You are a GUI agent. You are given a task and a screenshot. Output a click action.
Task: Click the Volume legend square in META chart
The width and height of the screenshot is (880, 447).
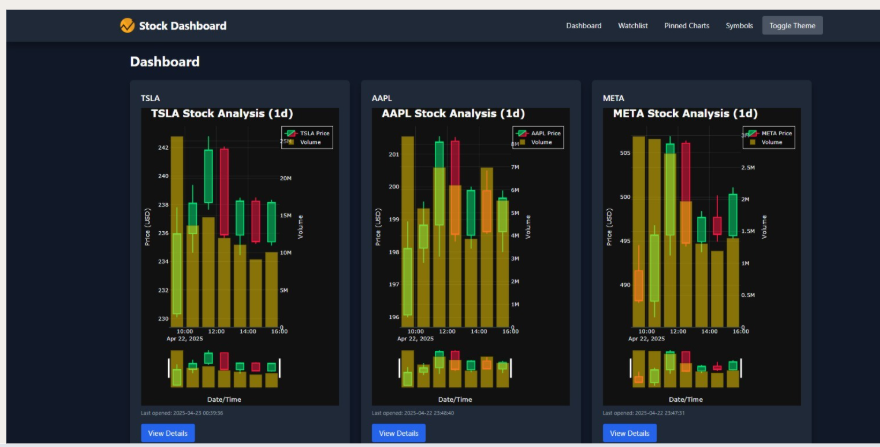pyautogui.click(x=753, y=142)
